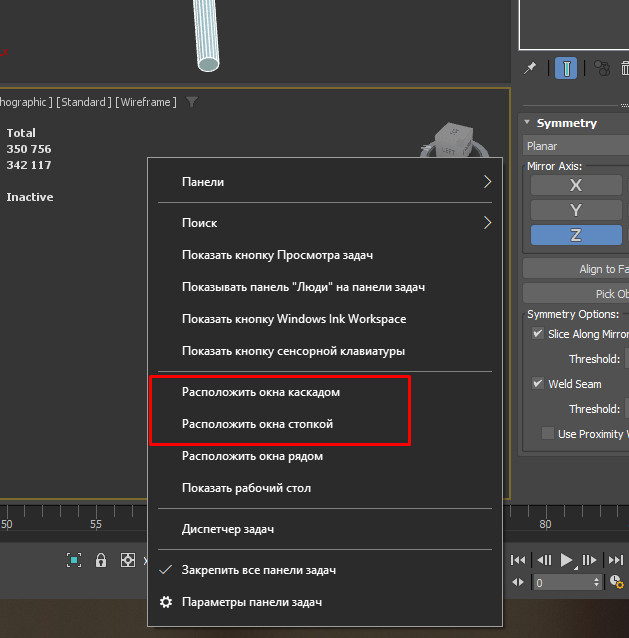Viewport: 629px width, 638px height.
Task: Click the viewport filter funnel icon
Action: 192,102
